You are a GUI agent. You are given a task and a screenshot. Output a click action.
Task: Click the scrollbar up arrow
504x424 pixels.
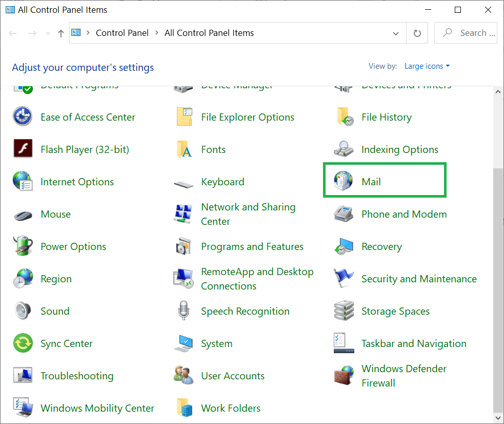(498, 92)
